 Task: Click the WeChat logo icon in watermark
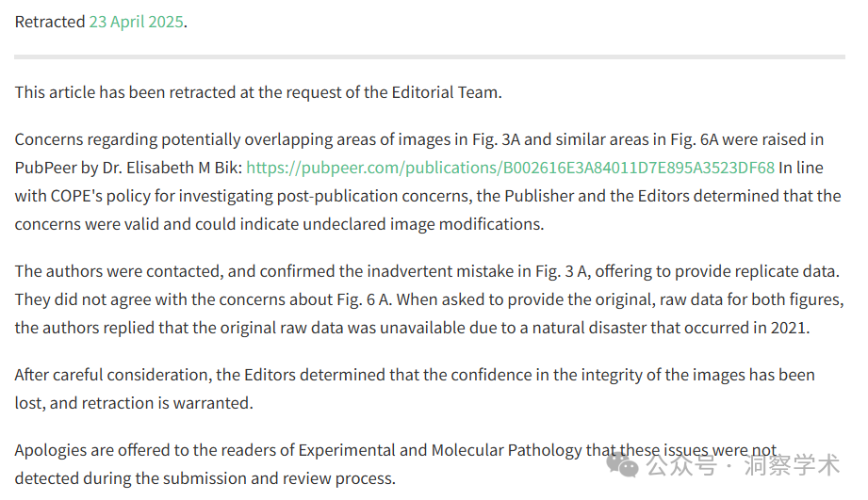(622, 464)
